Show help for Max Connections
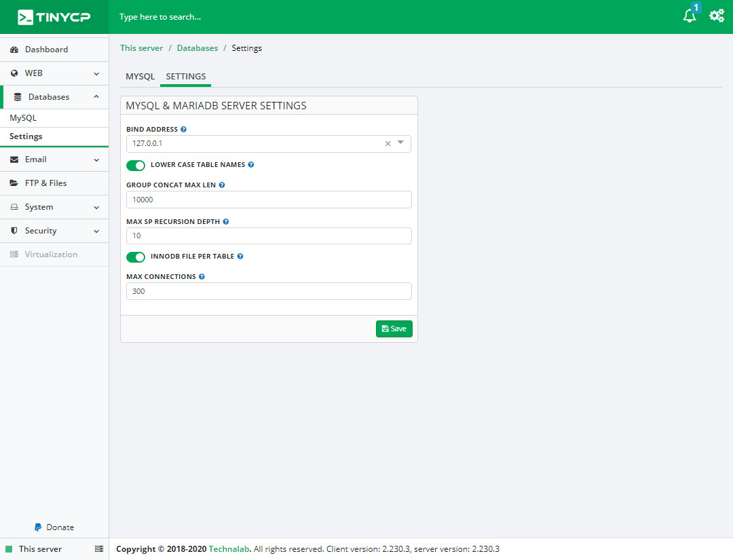733x560 pixels. (x=202, y=277)
